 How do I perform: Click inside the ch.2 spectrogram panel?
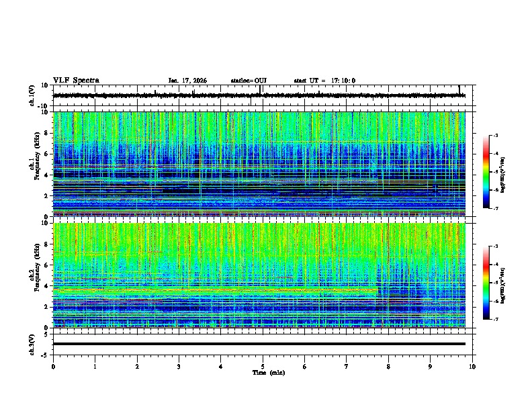259,275
